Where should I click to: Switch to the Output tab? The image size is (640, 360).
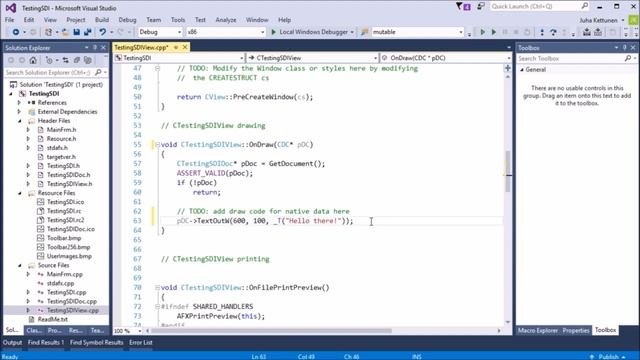click(13, 342)
